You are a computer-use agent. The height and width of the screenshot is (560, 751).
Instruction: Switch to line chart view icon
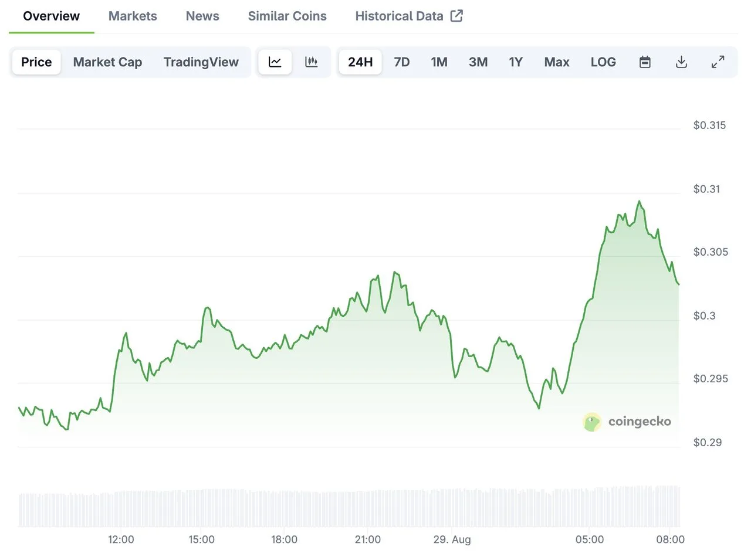[275, 62]
